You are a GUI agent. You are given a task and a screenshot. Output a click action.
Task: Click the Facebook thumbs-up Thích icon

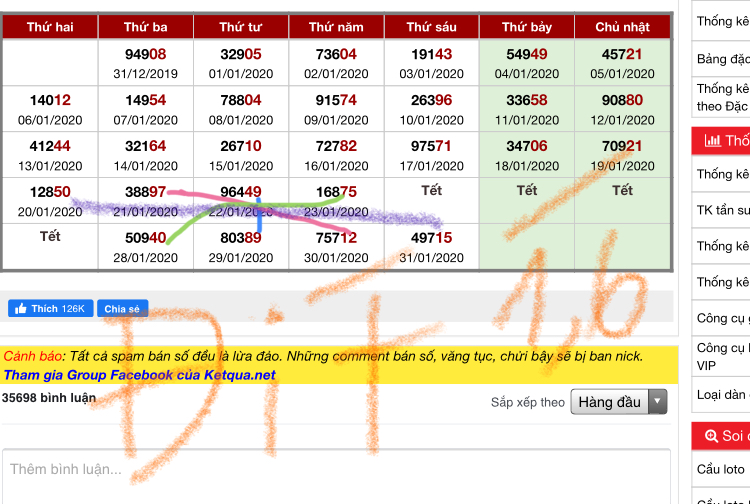point(20,309)
